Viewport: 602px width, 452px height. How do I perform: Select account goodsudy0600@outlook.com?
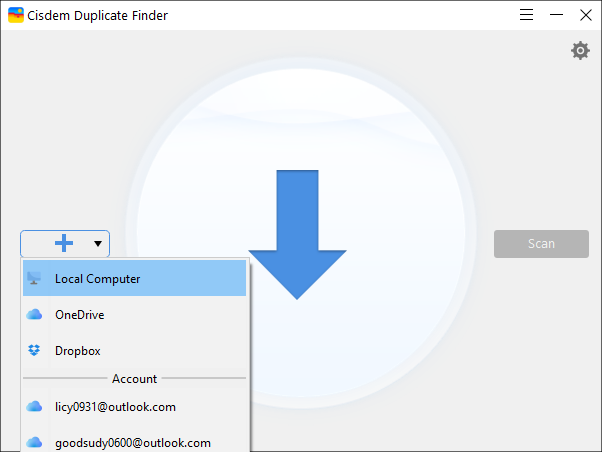point(134,442)
